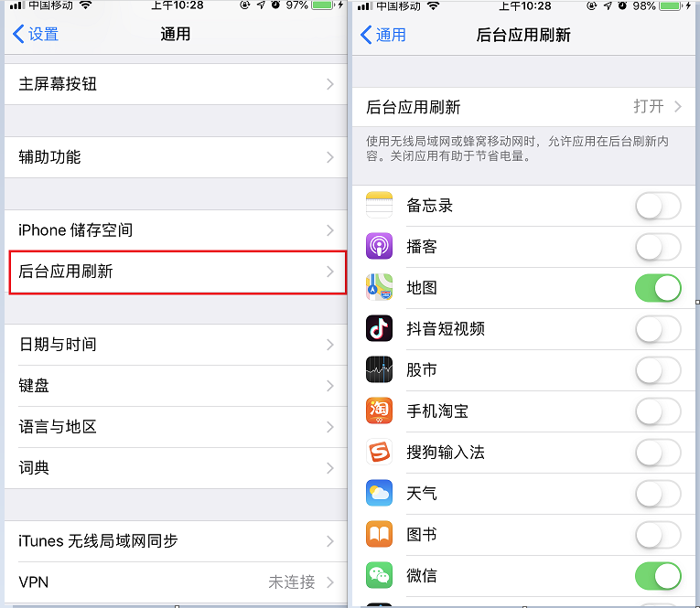The height and width of the screenshot is (608, 700).
Task: Tap the 微信 WeChat app icon
Action: pyautogui.click(x=379, y=575)
